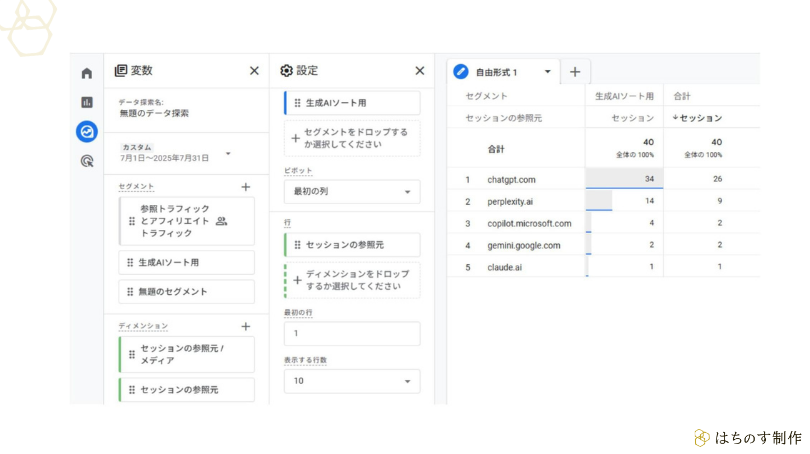Click the 合計 total row label
This screenshot has height=454, width=810.
point(496,149)
